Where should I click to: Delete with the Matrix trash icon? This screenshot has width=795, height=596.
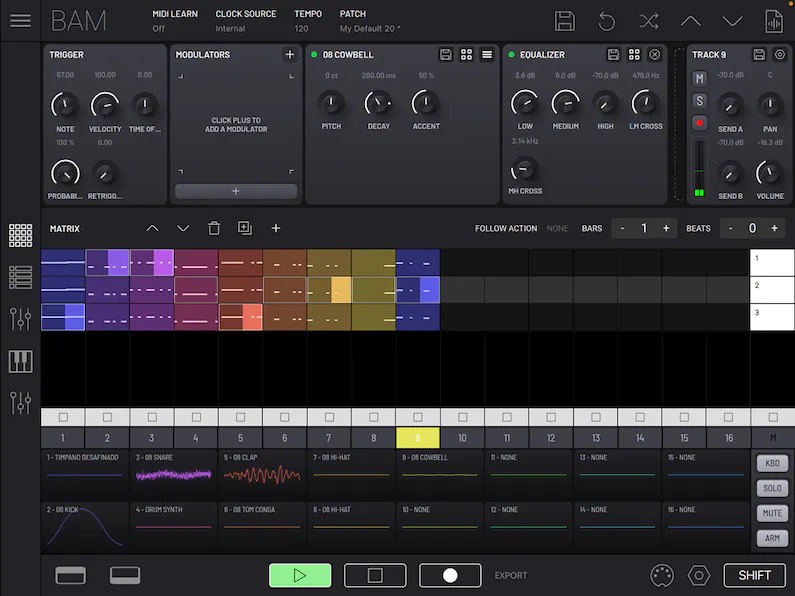(x=214, y=228)
